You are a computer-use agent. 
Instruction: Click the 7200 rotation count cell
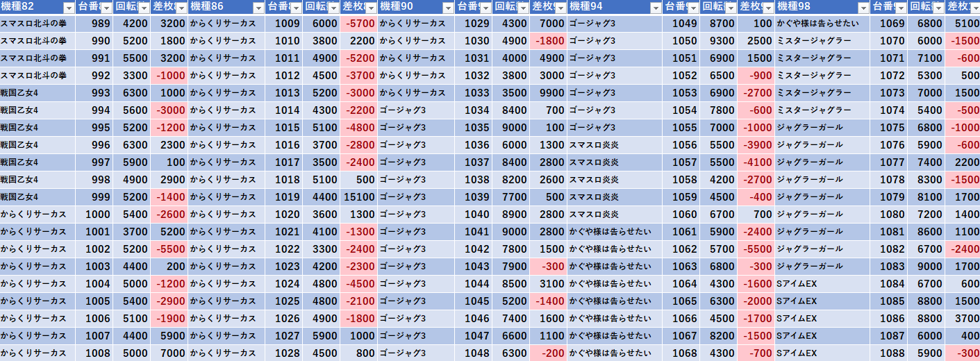click(x=927, y=215)
